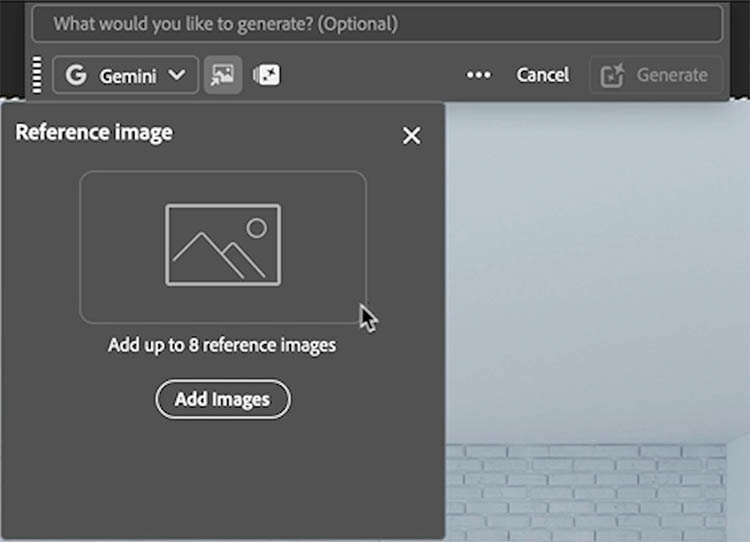Click the chevron arrow beside Gemini

[177, 75]
